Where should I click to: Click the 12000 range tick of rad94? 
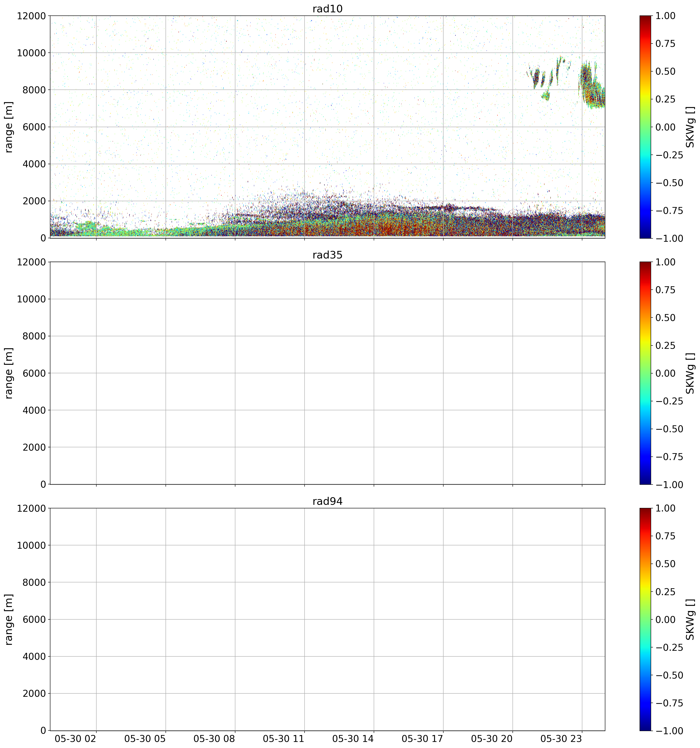[x=31, y=509]
